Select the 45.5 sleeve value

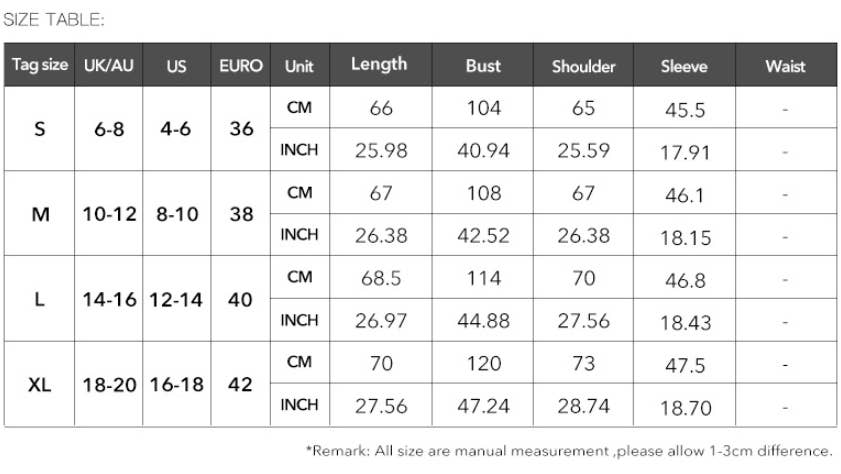[x=684, y=110]
